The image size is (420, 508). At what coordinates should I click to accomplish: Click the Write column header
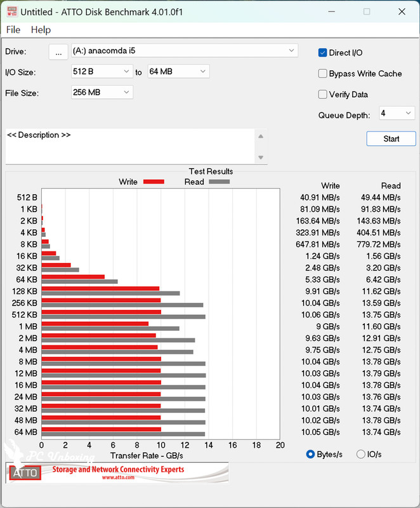click(x=331, y=185)
